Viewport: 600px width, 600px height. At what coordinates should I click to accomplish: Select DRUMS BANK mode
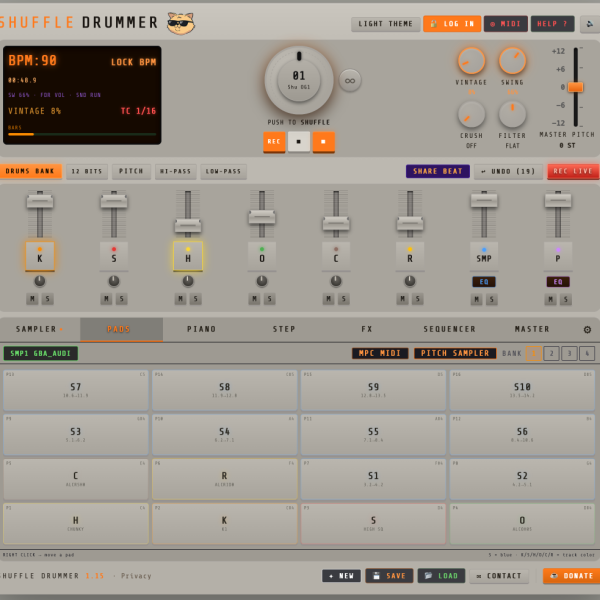(x=30, y=171)
